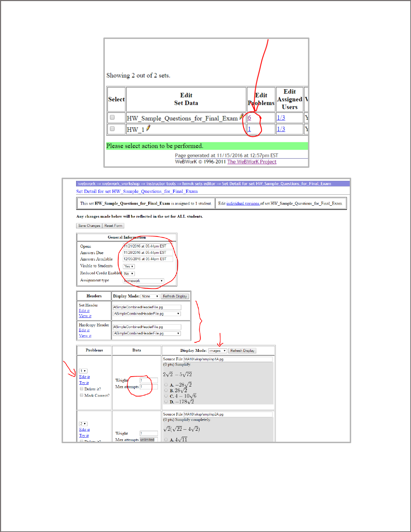Image resolution: width=411 pixels, height=532 pixels.
Task: Open the Hardcopy Header file dropdown
Action: 147,333
